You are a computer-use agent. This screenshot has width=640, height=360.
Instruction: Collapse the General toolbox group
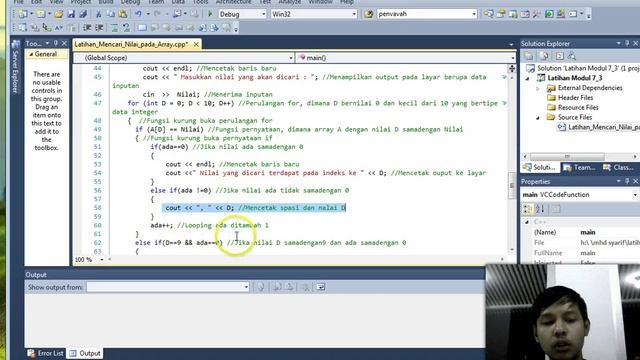point(31,54)
